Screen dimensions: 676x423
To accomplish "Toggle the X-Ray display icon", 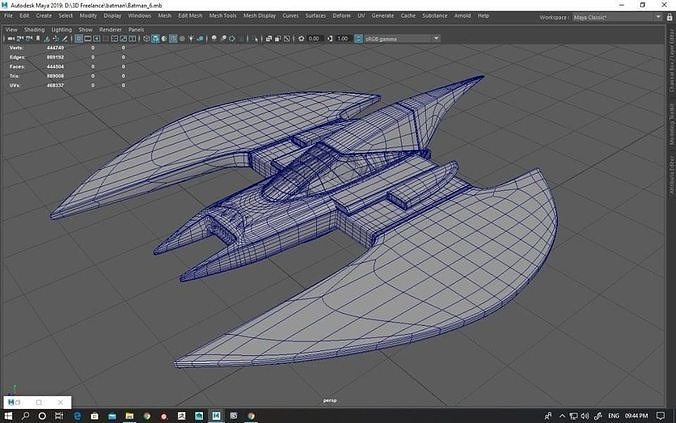I will [x=269, y=38].
